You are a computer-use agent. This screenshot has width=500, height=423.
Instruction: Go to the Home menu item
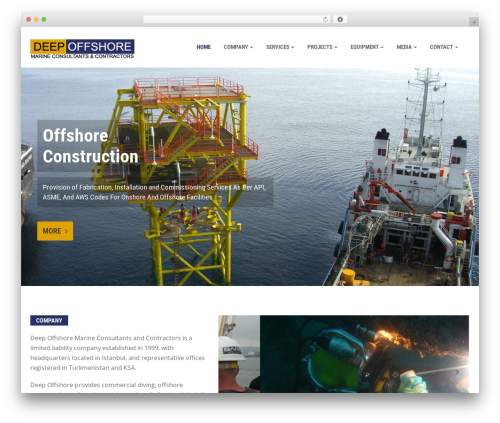(x=204, y=47)
